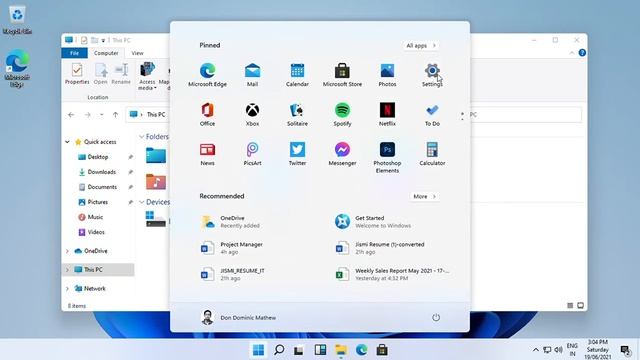Launch PicsArt

252,154
